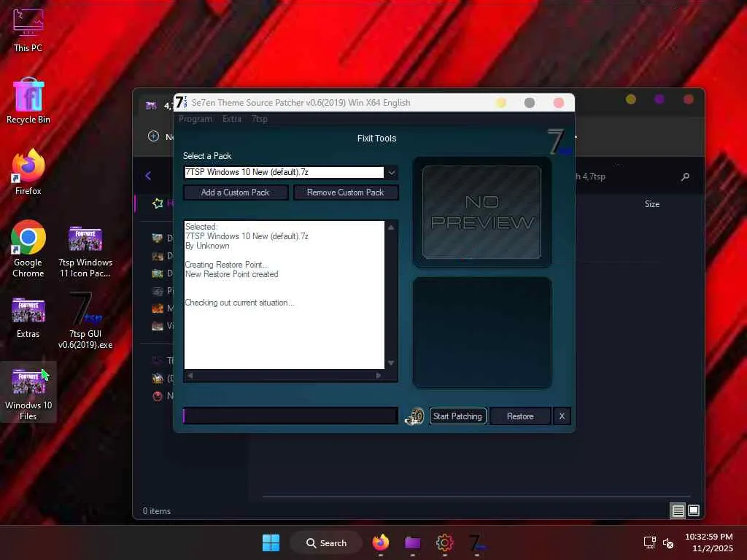Click the red close dot of File Explorer
The height and width of the screenshot is (560, 747).
pos(689,99)
